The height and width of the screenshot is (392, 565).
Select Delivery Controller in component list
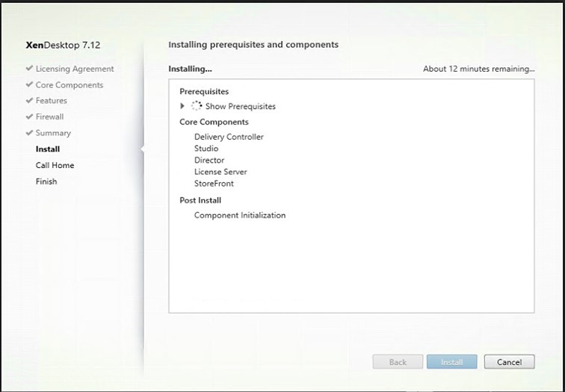point(229,137)
